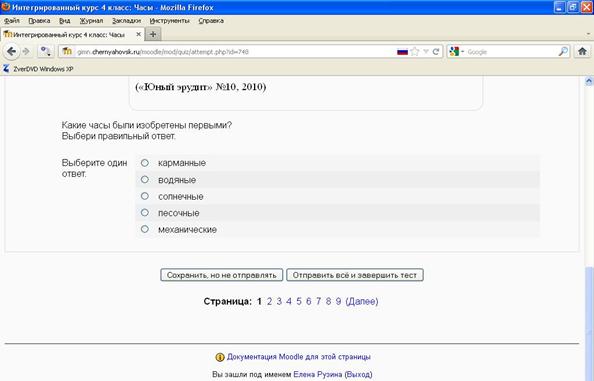Click the (Далее) next page link
Viewport: 594px width, 381px height.
[362, 301]
